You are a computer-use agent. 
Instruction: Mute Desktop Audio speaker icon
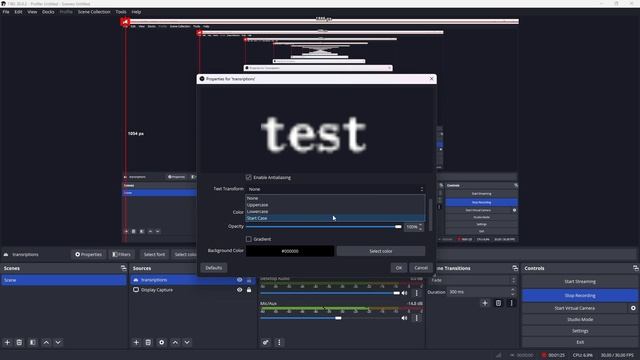(x=404, y=293)
